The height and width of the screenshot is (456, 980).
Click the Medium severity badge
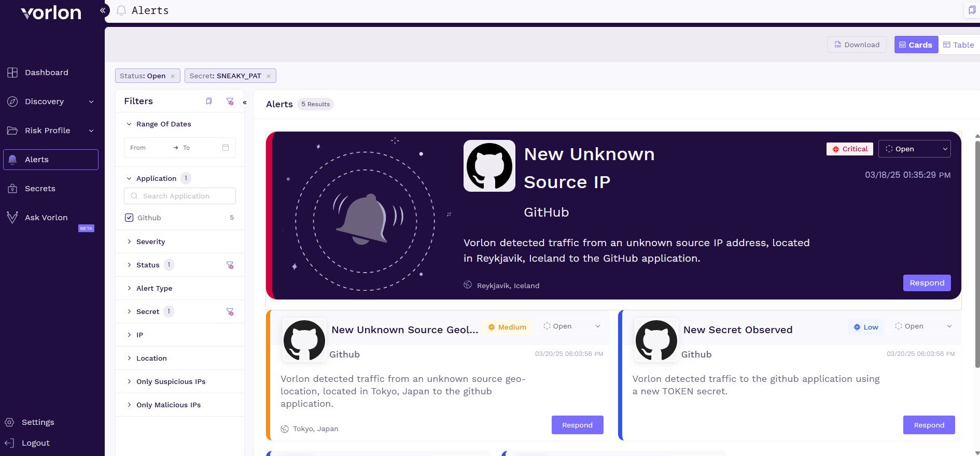click(507, 327)
